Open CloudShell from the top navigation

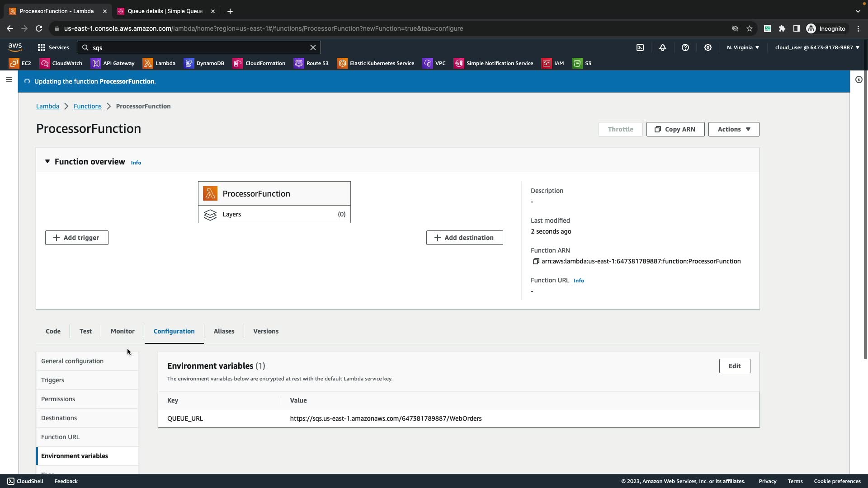pos(640,47)
